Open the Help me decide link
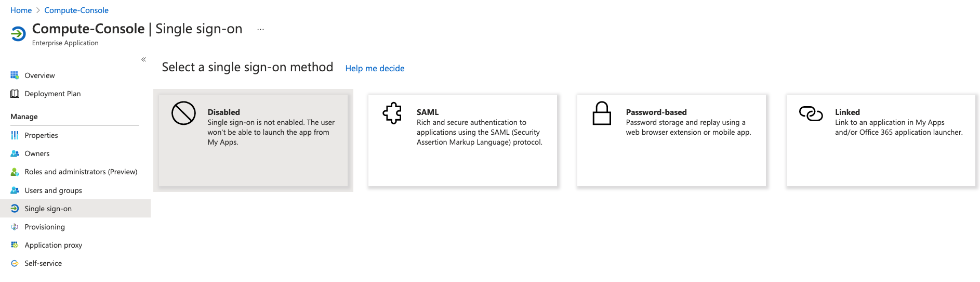 pyautogui.click(x=375, y=68)
